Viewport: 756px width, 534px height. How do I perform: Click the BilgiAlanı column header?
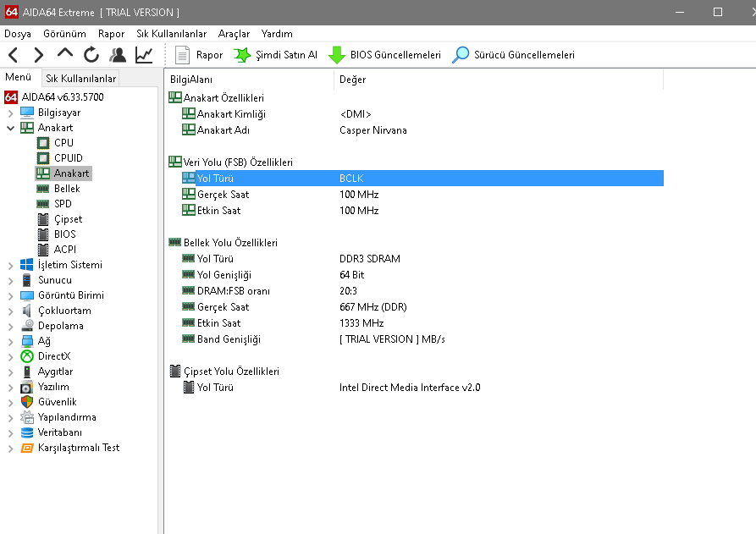pyautogui.click(x=249, y=80)
